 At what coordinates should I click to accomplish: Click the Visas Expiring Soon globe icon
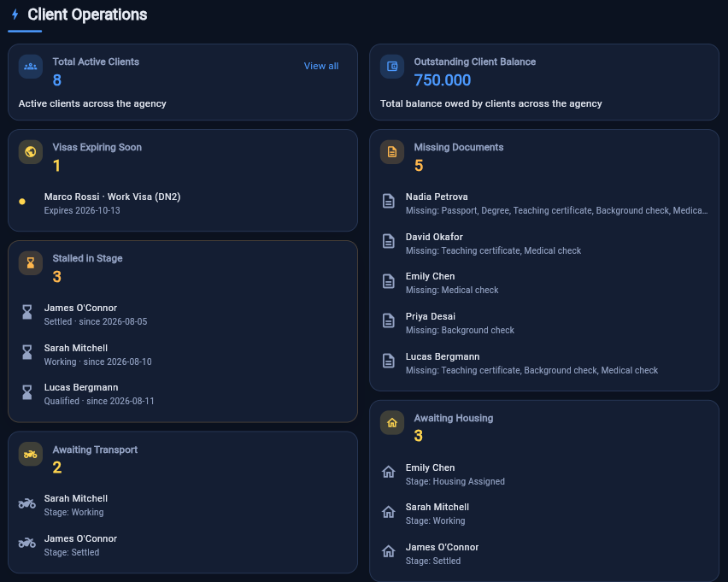click(31, 152)
